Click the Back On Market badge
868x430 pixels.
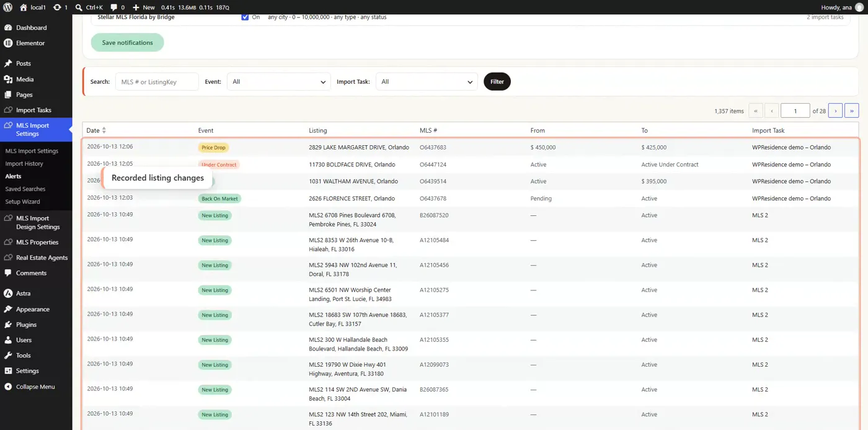219,199
